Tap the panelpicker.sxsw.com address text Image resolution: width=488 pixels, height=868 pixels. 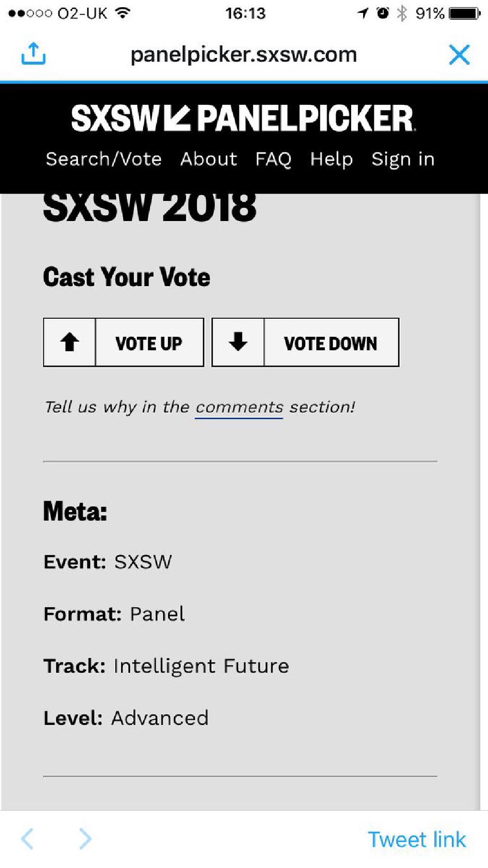pos(243,55)
